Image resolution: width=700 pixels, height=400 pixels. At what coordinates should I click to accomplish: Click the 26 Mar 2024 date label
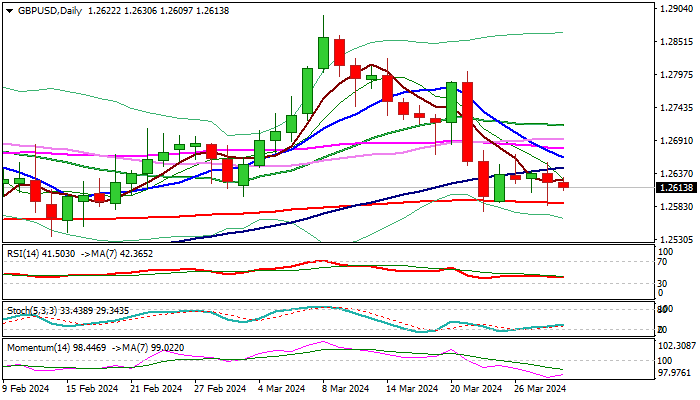(540, 389)
